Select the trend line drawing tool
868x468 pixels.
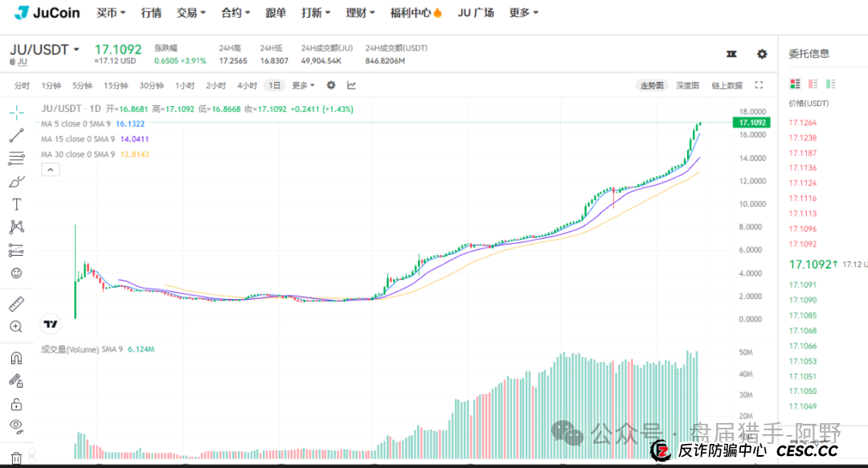pyautogui.click(x=18, y=135)
